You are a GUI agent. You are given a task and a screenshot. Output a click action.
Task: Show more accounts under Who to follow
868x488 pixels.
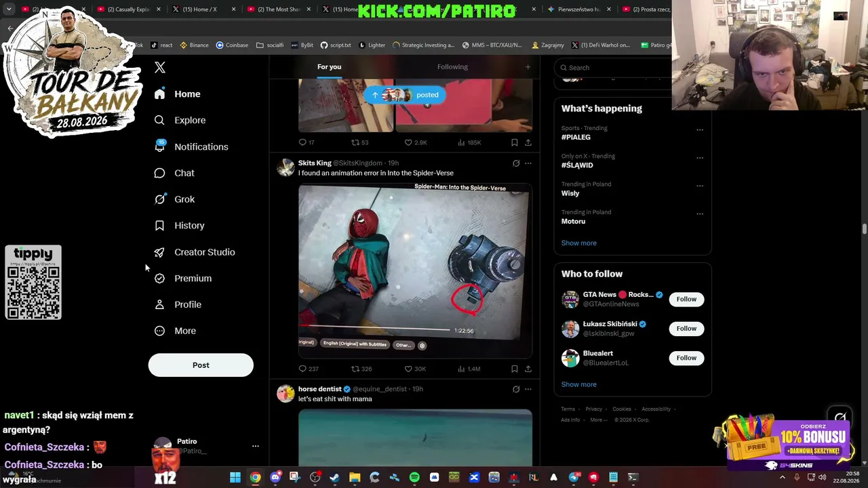[578, 385]
